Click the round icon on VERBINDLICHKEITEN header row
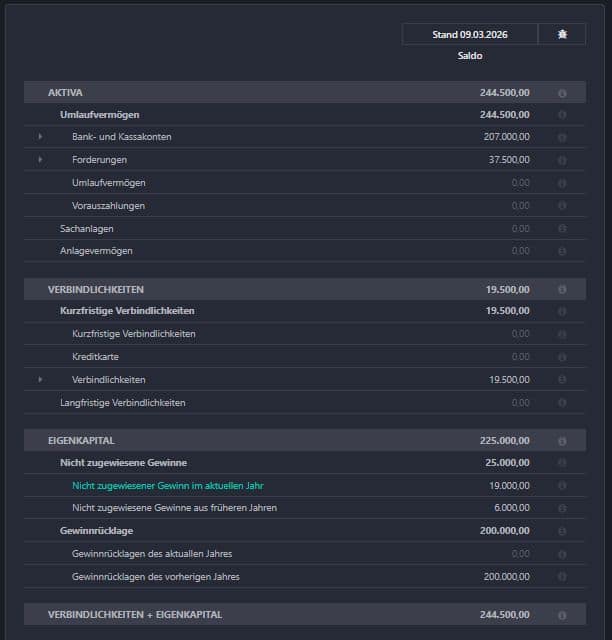 click(x=562, y=290)
